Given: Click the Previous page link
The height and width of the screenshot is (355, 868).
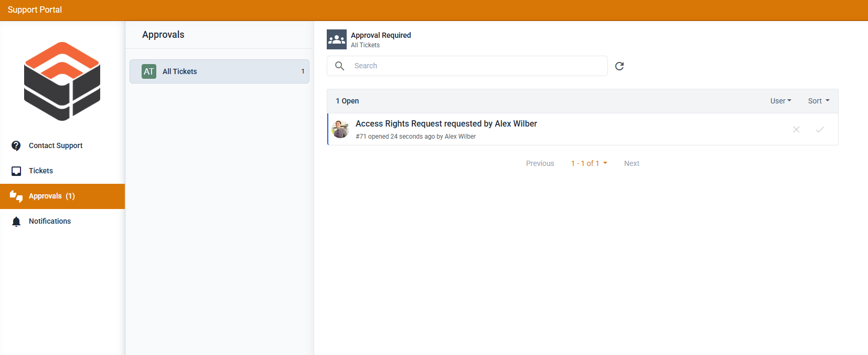Looking at the screenshot, I should 540,163.
